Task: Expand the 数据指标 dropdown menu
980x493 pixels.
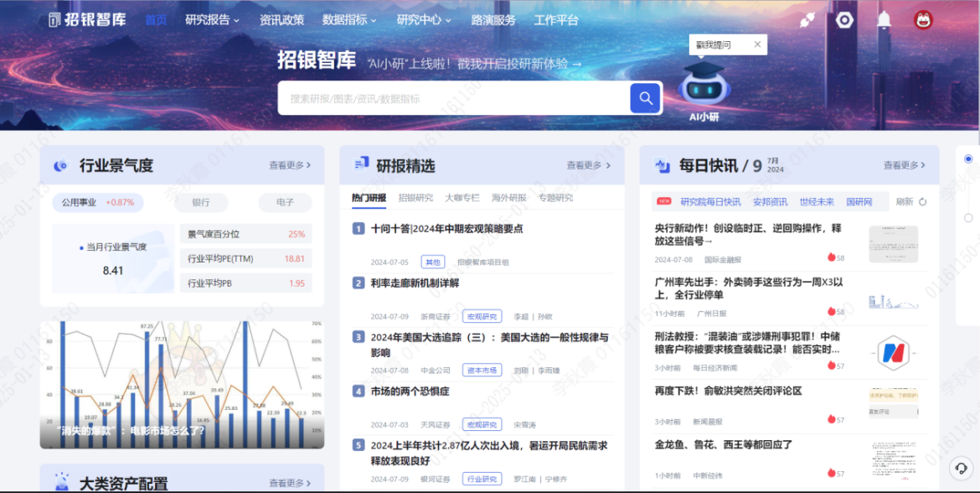Action: pos(349,20)
